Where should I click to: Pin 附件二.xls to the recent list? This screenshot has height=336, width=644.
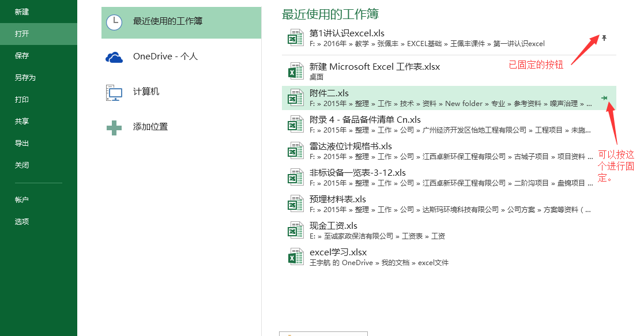pyautogui.click(x=605, y=98)
